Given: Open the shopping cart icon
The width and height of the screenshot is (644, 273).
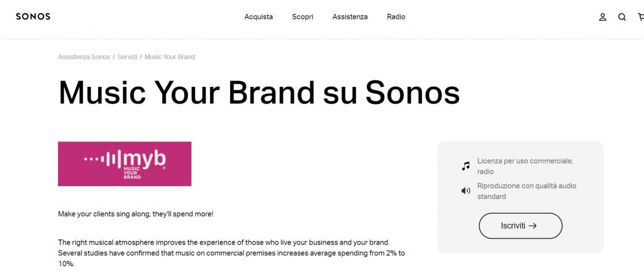Looking at the screenshot, I should 640,17.
